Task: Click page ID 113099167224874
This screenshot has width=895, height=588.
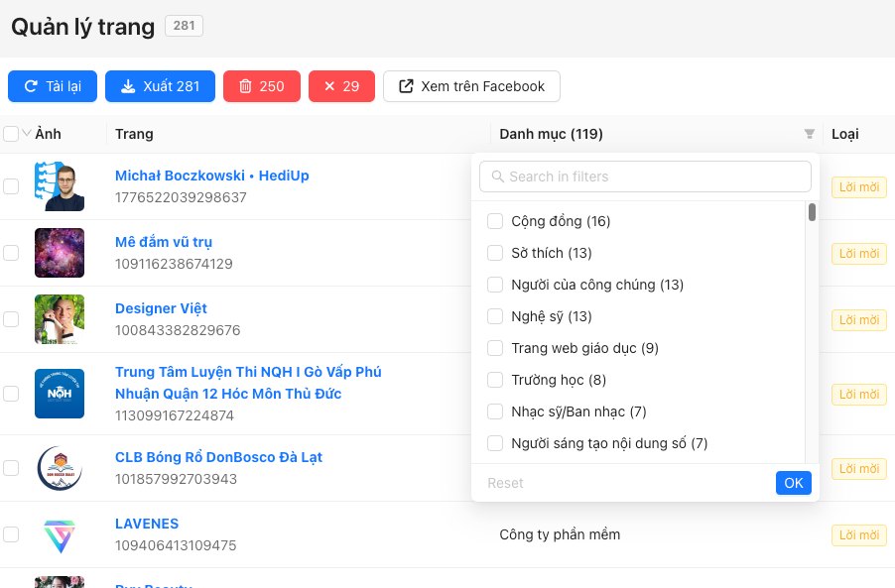Action: [175, 415]
